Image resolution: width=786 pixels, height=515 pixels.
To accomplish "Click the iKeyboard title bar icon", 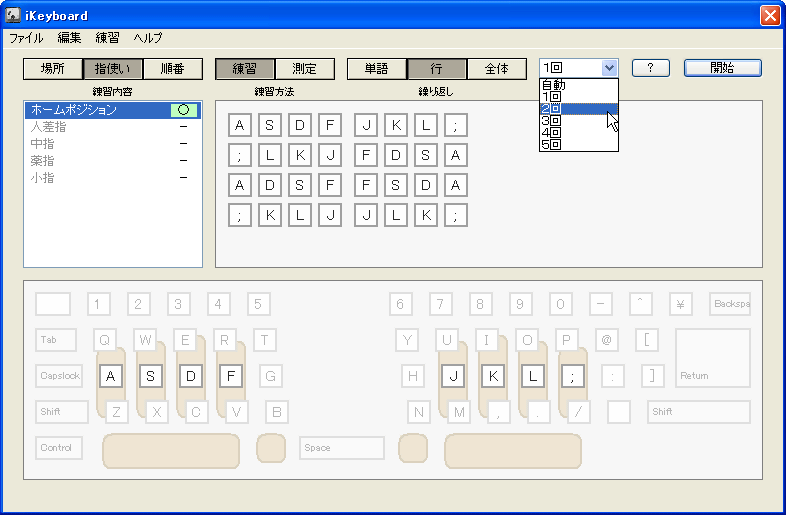I will coord(13,15).
